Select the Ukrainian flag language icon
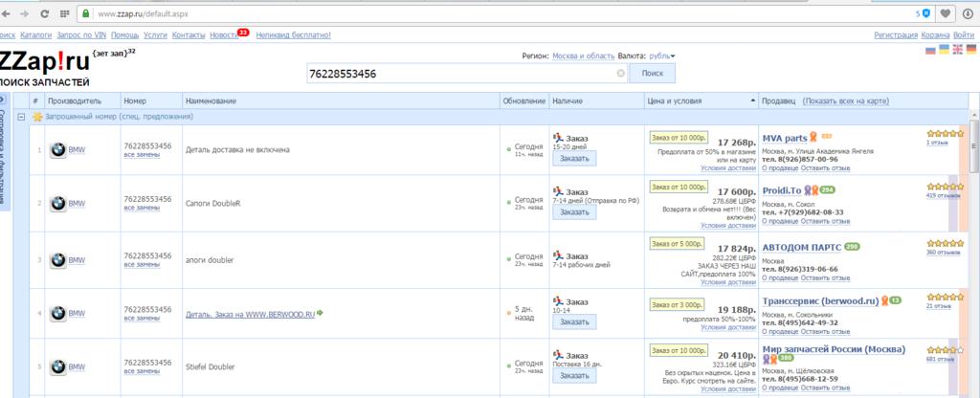Screen dimensions: 980x398 (x=944, y=48)
